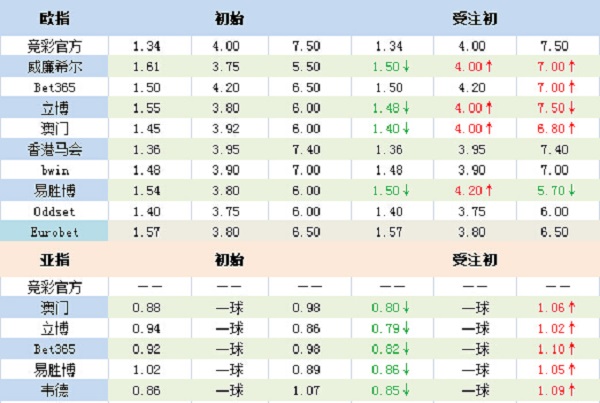Viewport: 600px width, 403px height.
Task: Click 1.45 in the 澳门 row
Action: coord(146,129)
